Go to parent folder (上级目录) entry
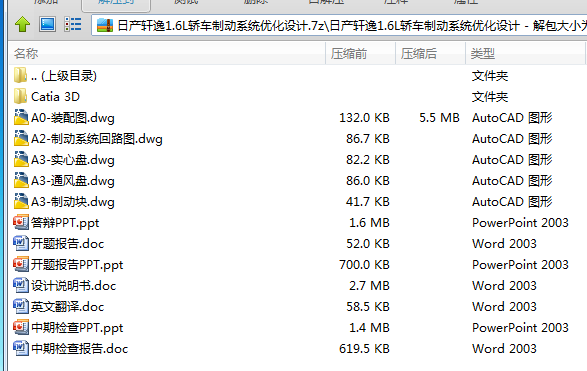This screenshot has width=587, height=371. 64,76
